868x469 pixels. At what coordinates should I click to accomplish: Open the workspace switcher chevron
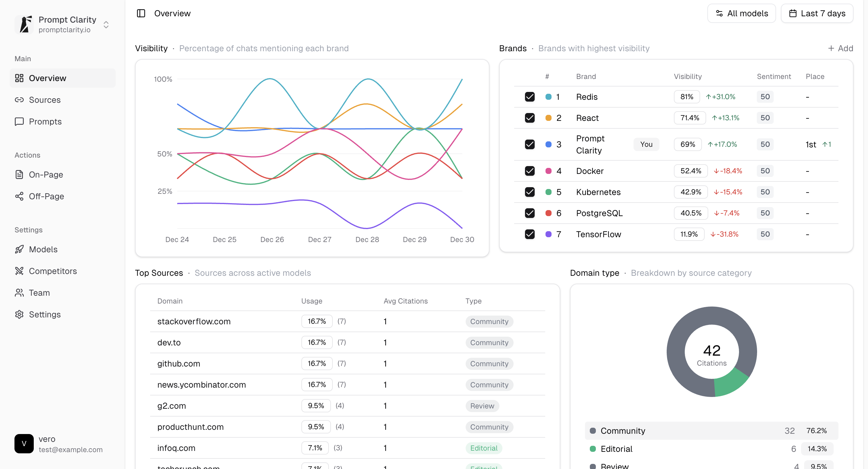tap(106, 25)
